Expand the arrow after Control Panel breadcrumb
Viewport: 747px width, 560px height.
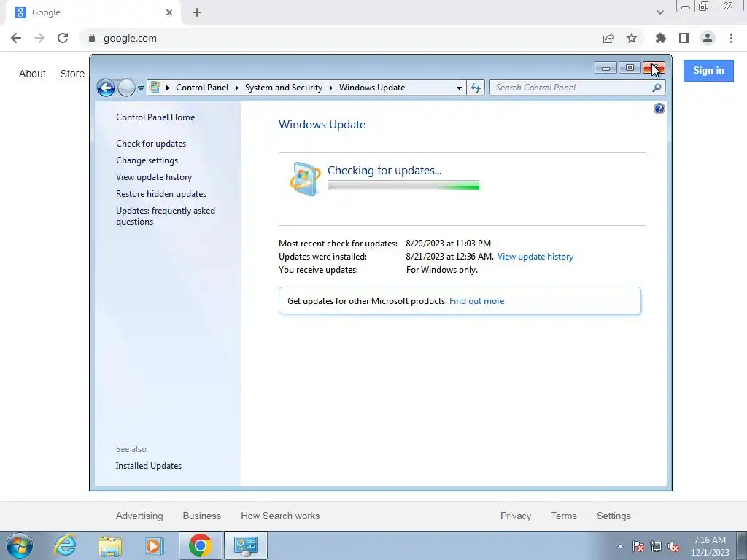click(237, 87)
